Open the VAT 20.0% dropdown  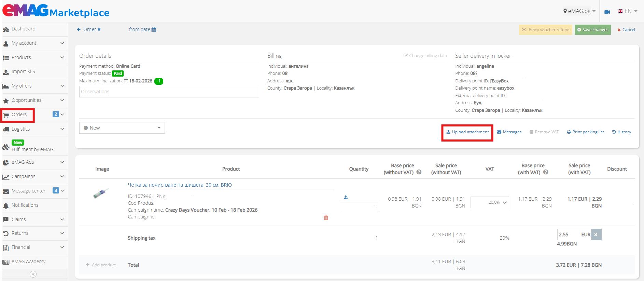pyautogui.click(x=490, y=202)
